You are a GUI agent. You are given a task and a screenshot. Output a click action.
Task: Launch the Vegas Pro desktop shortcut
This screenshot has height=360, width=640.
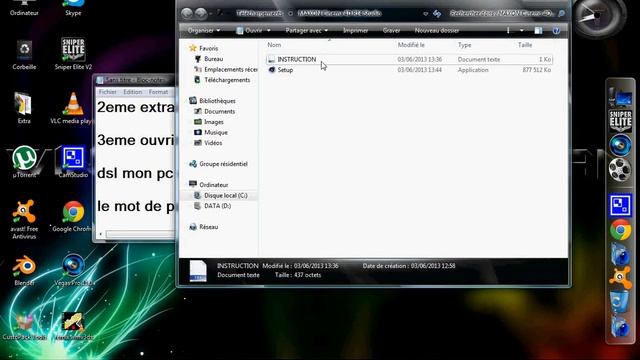(x=73, y=270)
